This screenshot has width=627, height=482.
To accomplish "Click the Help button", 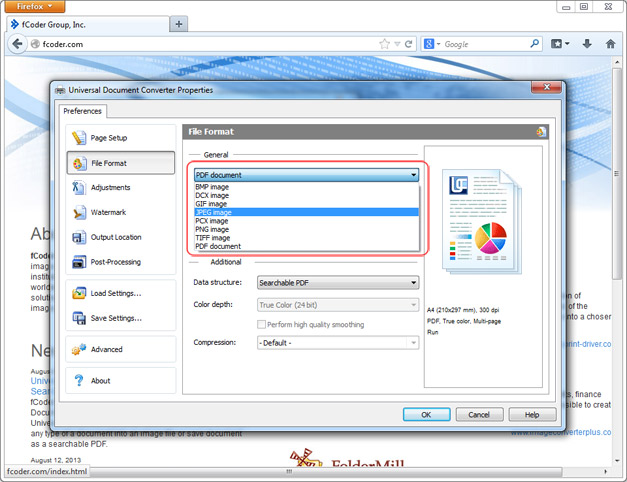I will (532, 415).
